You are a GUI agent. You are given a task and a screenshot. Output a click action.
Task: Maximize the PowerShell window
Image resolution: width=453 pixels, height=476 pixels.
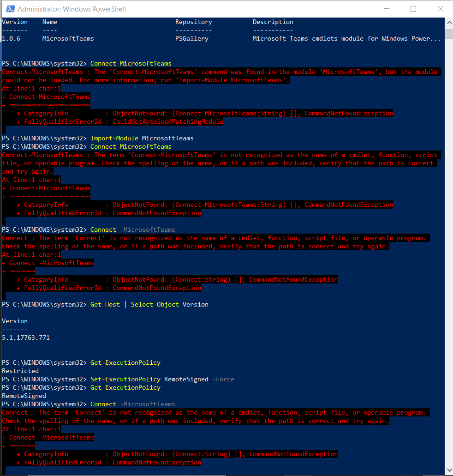click(412, 8)
